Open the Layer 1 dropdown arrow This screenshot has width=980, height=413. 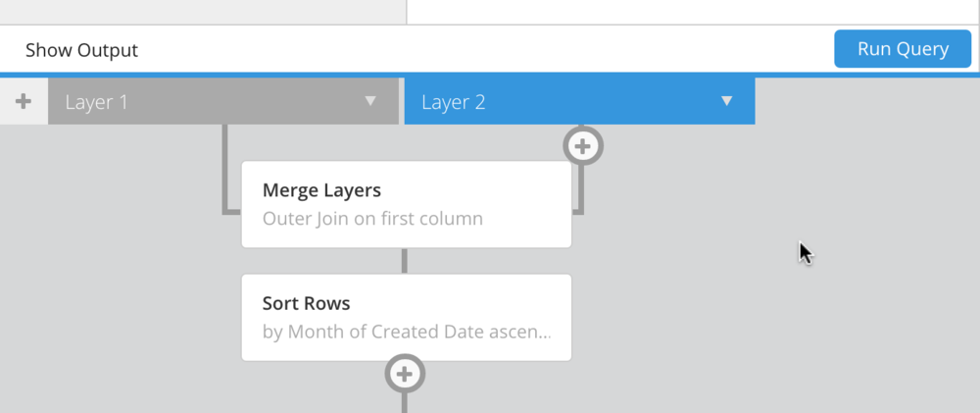[370, 101]
